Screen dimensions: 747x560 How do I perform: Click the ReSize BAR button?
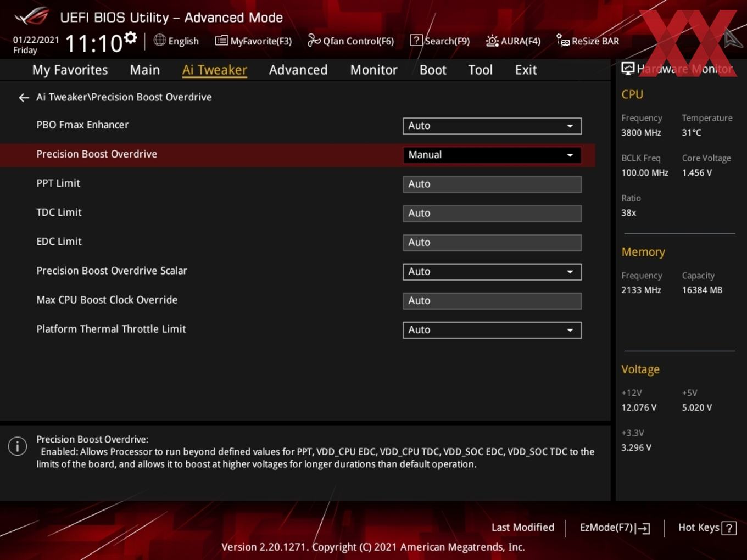pos(588,41)
